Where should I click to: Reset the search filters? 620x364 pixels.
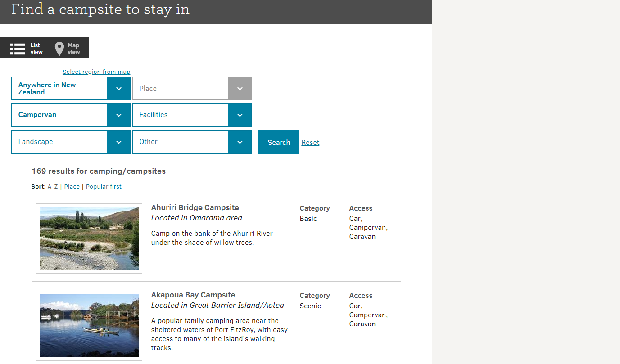310,143
